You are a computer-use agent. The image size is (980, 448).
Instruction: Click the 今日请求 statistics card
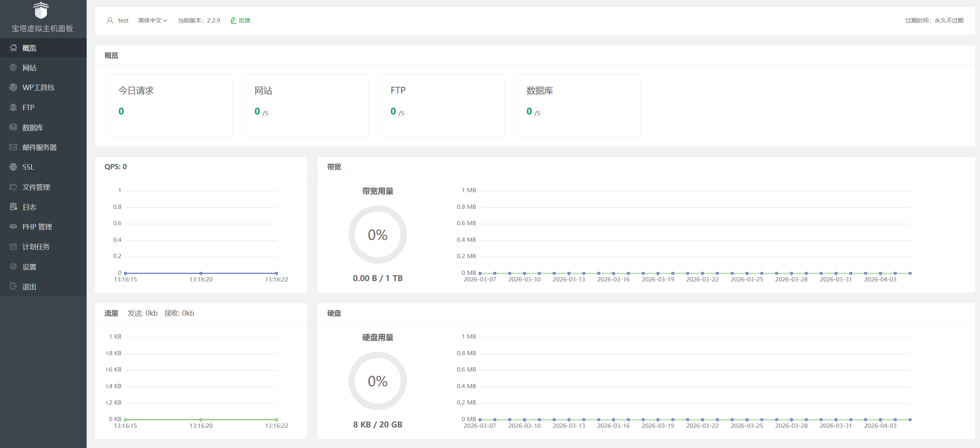pyautogui.click(x=169, y=105)
